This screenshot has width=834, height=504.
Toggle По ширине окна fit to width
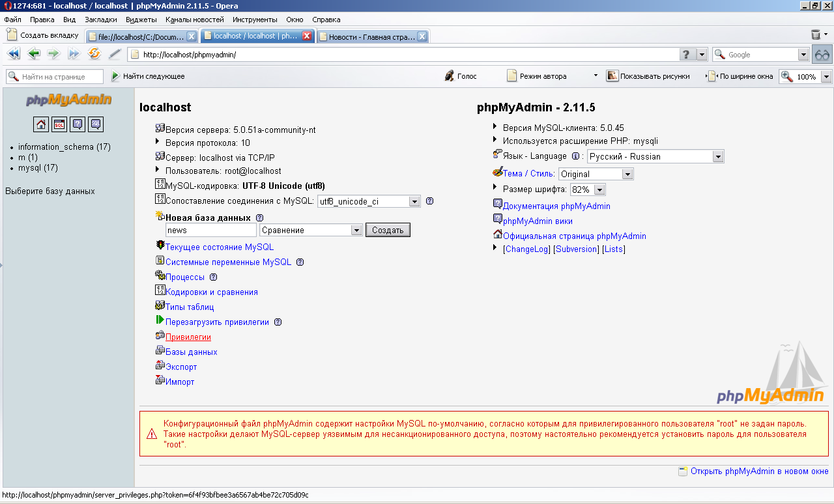741,76
